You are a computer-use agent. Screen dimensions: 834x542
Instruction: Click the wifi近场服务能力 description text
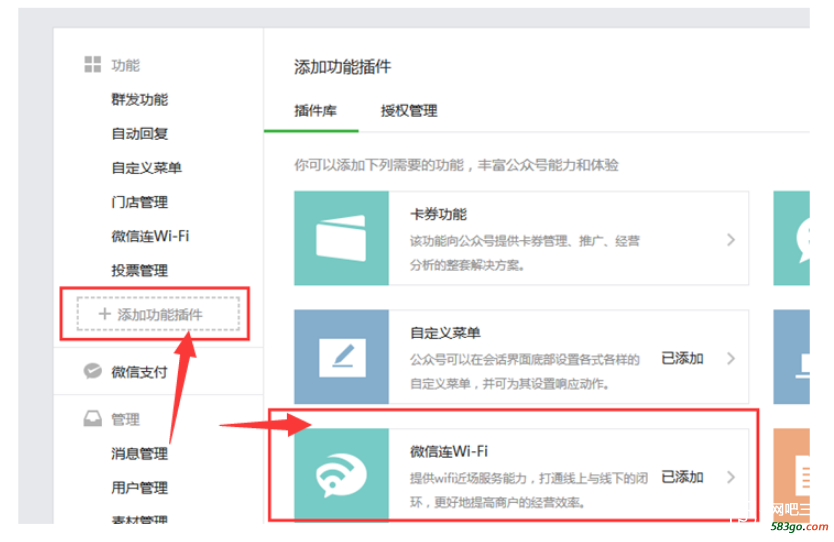pos(529,490)
